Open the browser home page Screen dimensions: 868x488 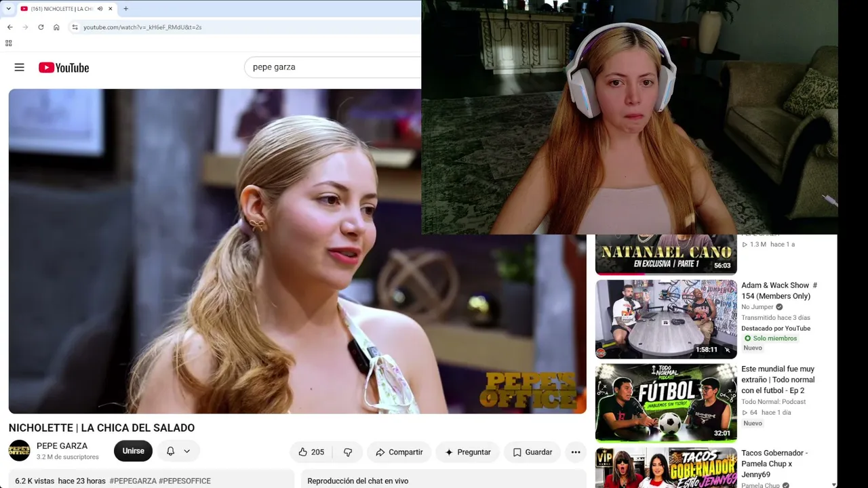click(56, 27)
